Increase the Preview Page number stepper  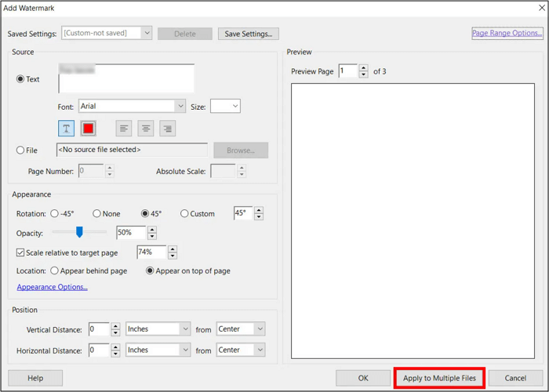(x=363, y=68)
